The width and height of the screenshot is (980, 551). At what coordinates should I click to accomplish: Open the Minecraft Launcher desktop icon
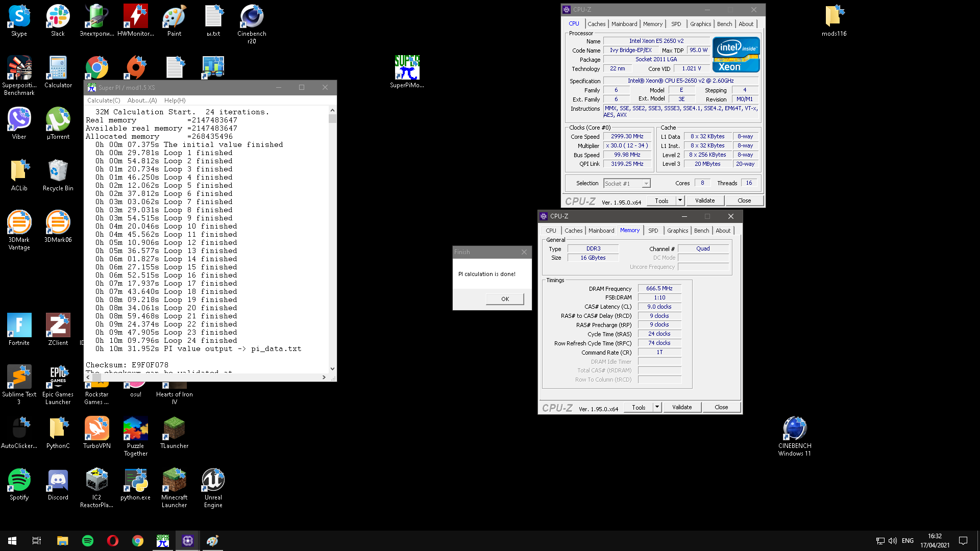174,488
